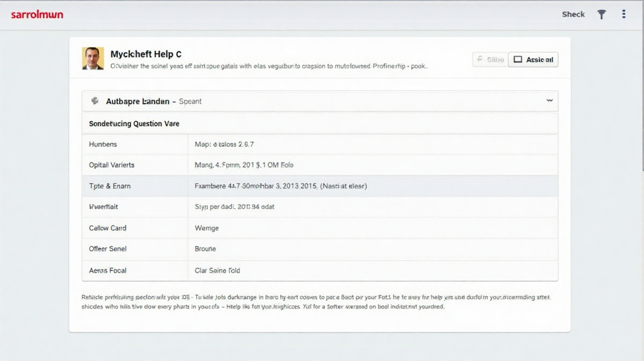Click the filter funnel icon in header
Viewport: 644px width, 361px height.
point(602,15)
